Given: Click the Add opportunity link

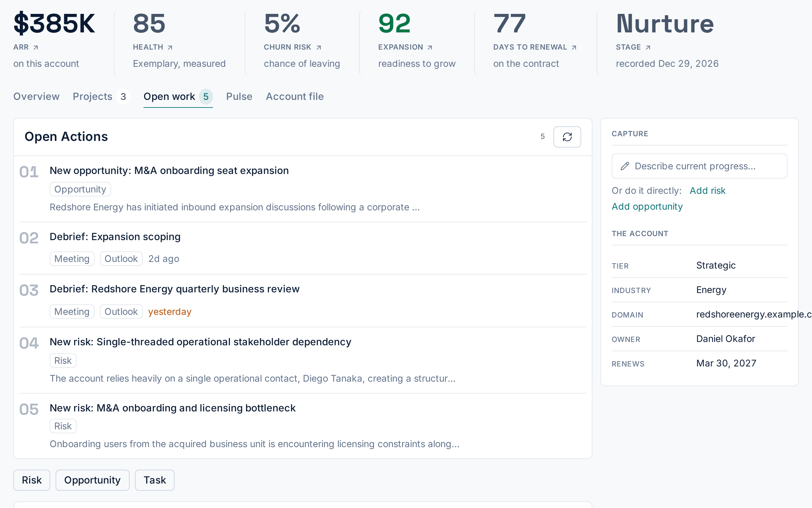Looking at the screenshot, I should click(647, 206).
